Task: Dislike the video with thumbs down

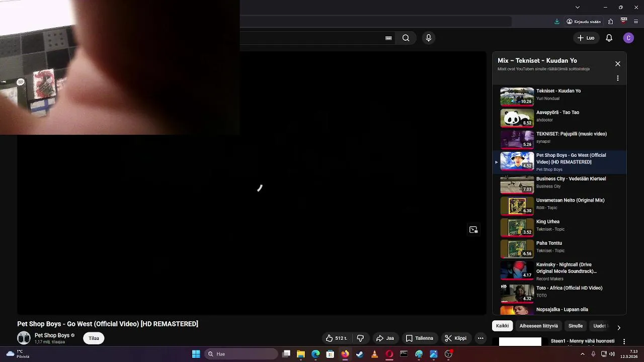Action: [360, 338]
